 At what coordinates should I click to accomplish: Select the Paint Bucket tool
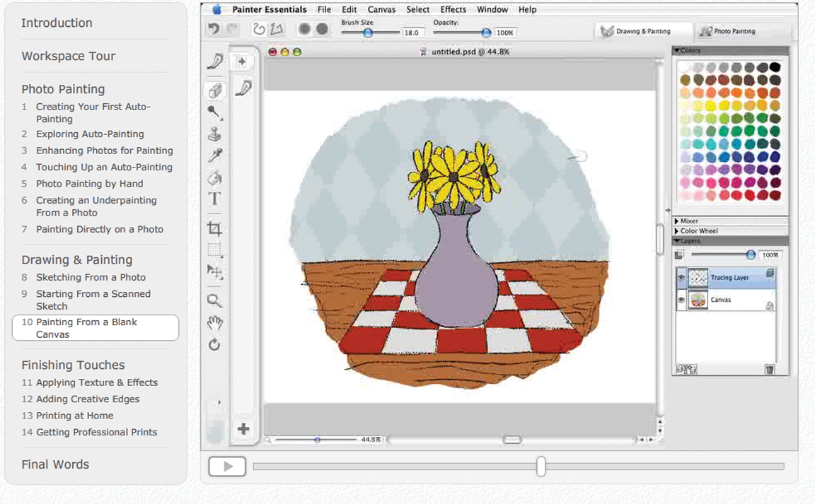[x=215, y=177]
